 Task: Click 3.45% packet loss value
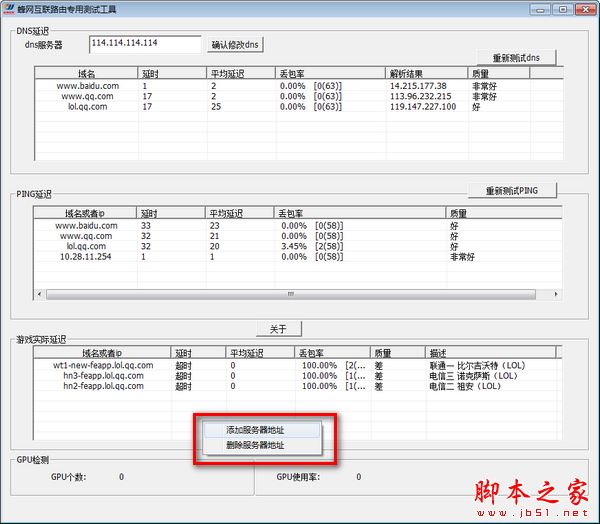tap(294, 246)
